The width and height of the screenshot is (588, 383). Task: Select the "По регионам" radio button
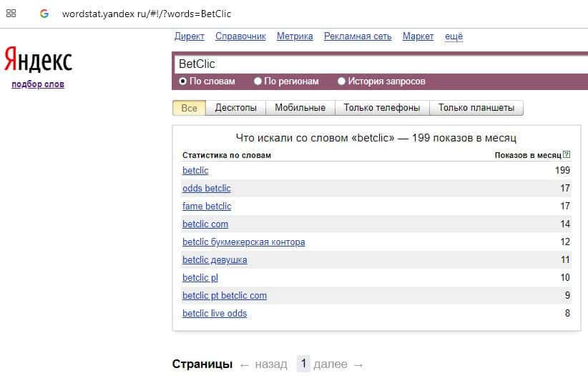click(x=258, y=81)
